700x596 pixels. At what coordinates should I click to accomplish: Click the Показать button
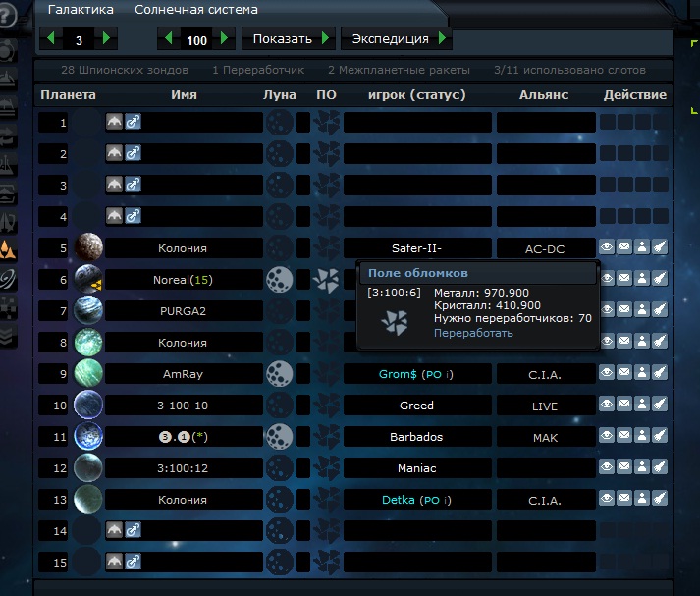(x=288, y=39)
